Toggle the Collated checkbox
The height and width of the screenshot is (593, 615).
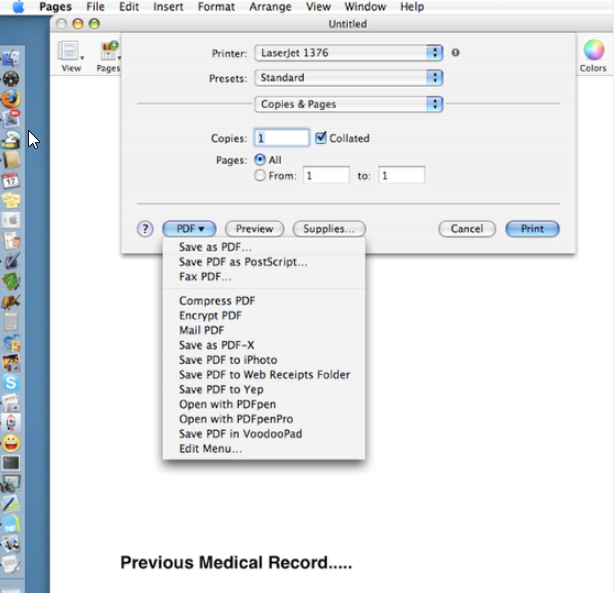pos(321,138)
